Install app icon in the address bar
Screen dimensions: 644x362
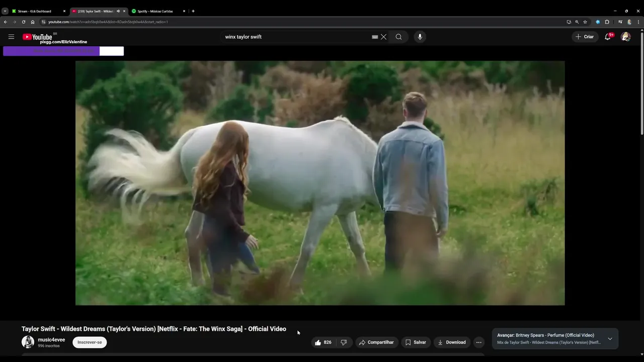[x=569, y=22]
